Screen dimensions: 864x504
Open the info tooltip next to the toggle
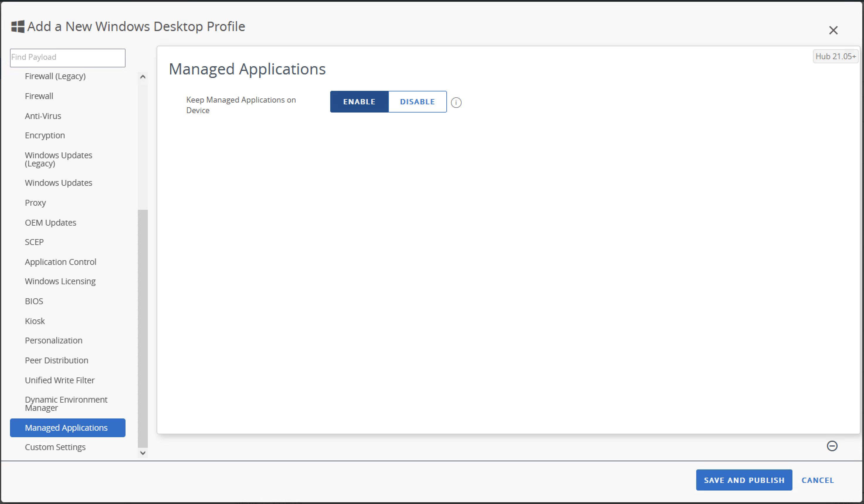point(456,102)
